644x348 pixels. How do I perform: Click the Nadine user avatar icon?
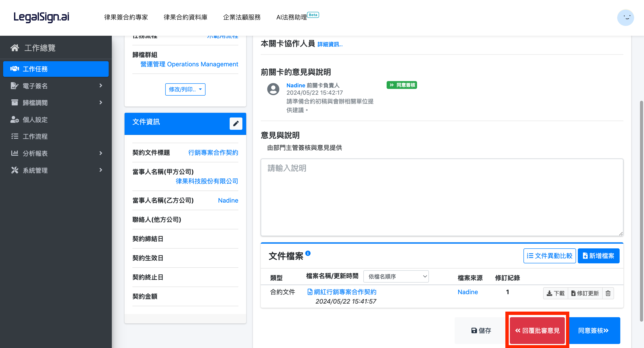(273, 89)
